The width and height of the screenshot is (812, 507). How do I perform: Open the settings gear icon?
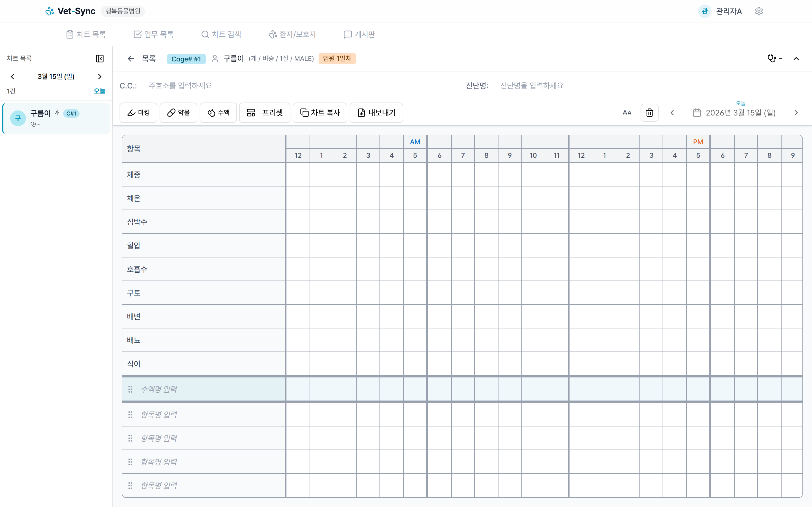pos(759,11)
